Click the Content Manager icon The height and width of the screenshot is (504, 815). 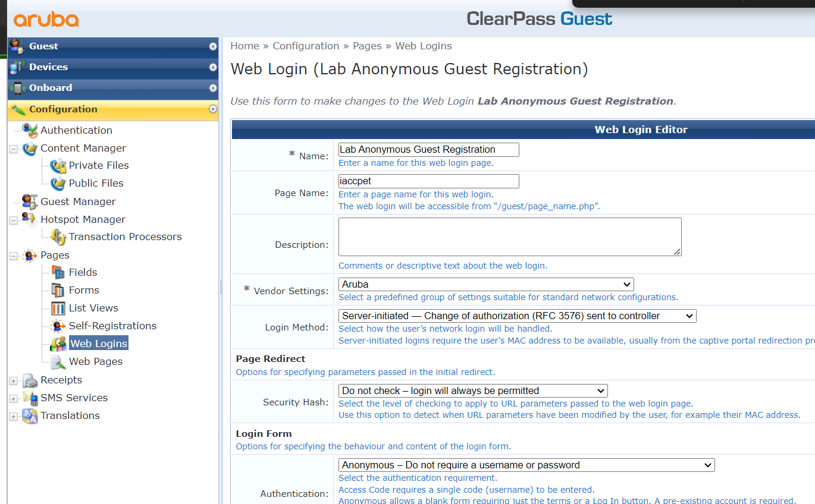(30, 148)
